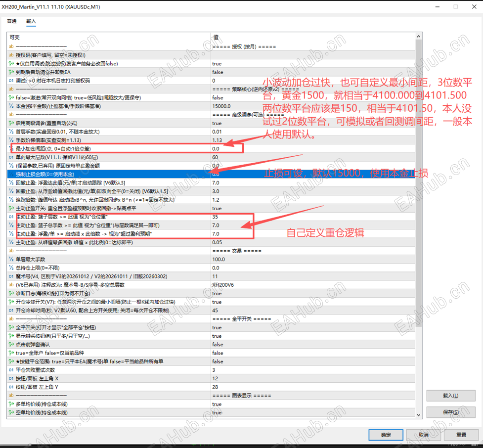Click 35 value of 篮子层数 row
The height and width of the screenshot is (448, 483).
215,217
